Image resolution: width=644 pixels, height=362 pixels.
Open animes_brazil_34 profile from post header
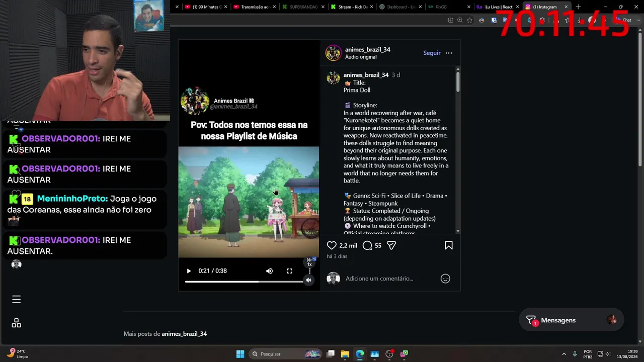(368, 49)
